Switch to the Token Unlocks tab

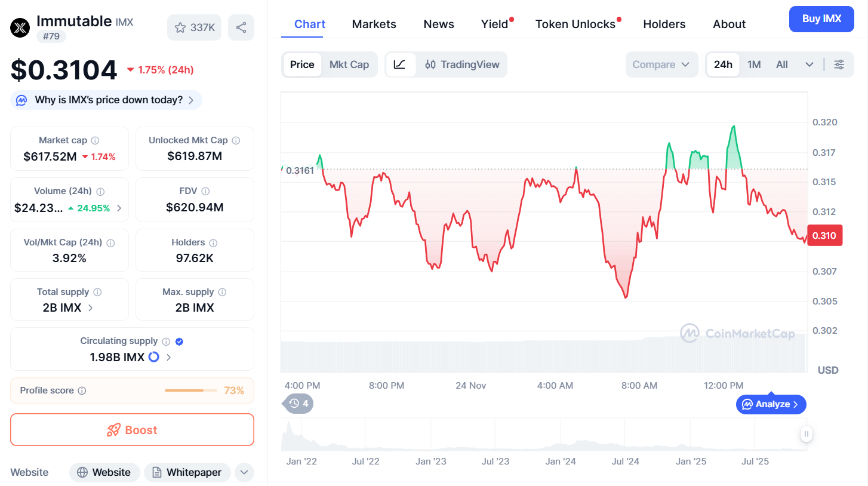574,24
